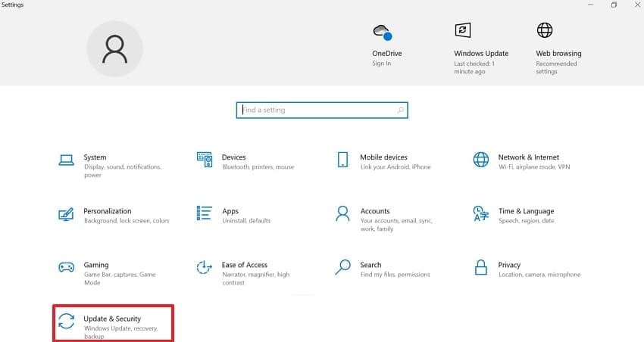Click the Apps list icon
Viewport: 644px width, 342px height.
point(204,213)
